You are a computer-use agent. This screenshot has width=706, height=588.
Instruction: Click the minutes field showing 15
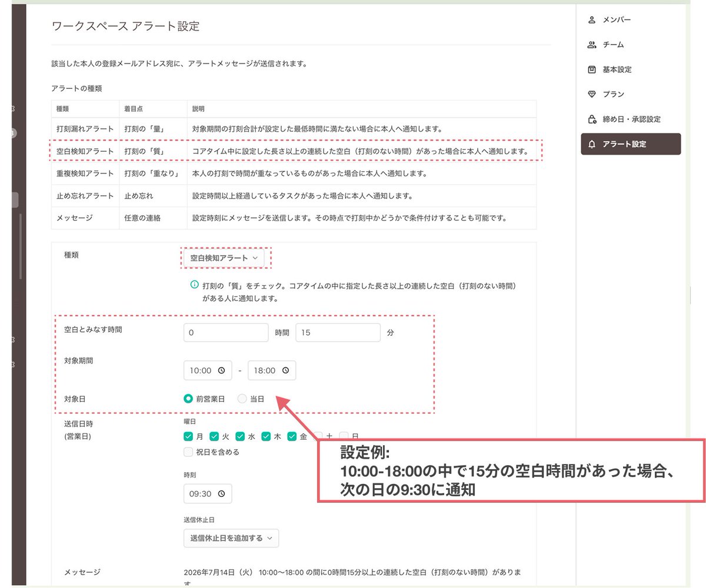point(338,332)
